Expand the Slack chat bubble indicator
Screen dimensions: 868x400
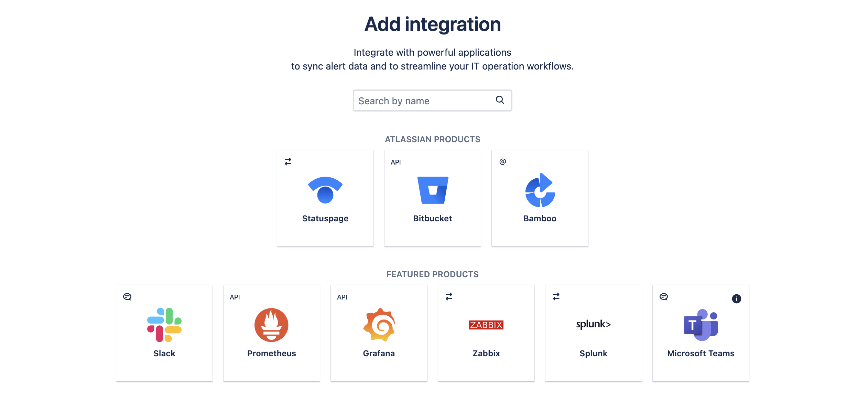127,297
